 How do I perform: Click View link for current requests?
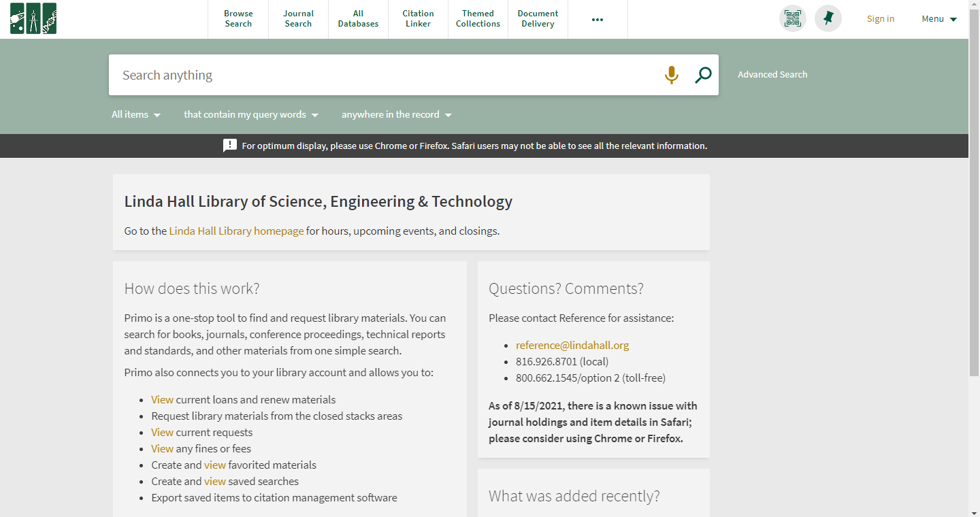coord(162,433)
